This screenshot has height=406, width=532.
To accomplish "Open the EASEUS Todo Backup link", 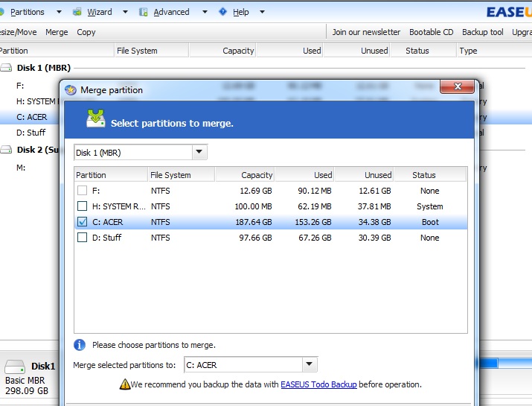I will [x=318, y=384].
